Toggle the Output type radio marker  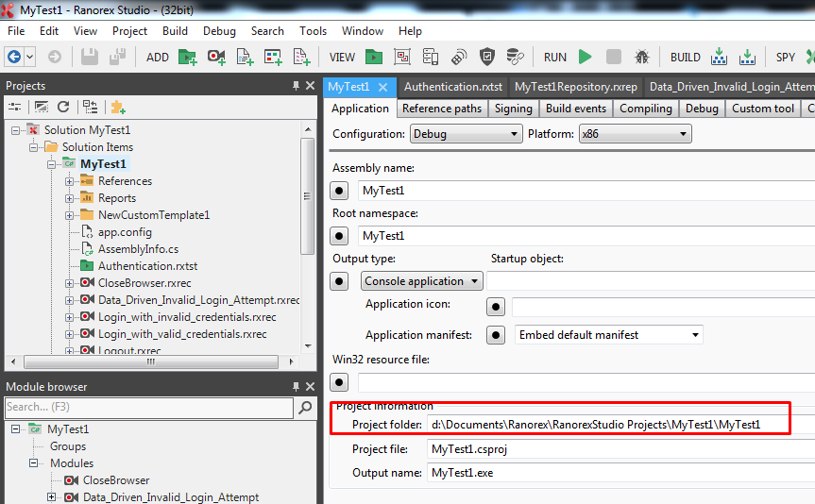pos(339,281)
